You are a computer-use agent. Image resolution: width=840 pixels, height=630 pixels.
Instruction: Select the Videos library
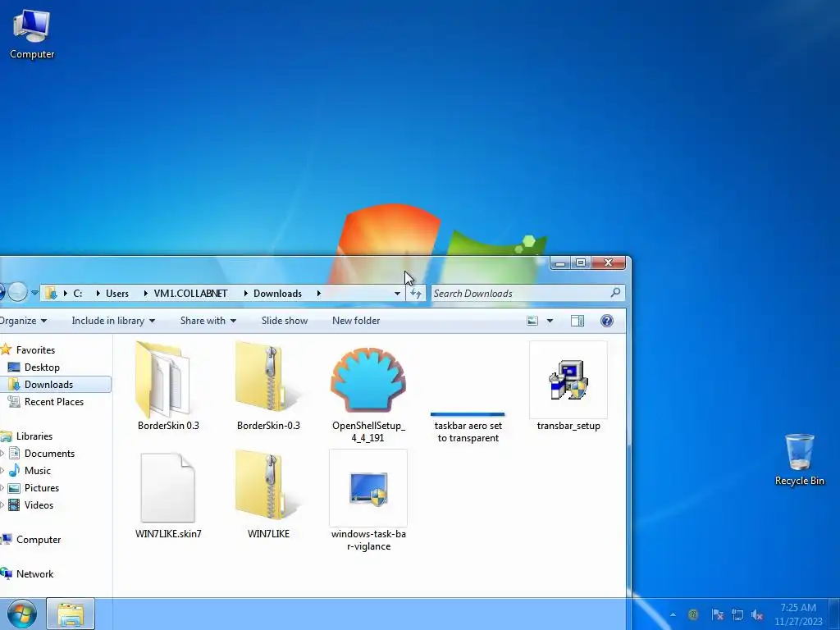39,504
